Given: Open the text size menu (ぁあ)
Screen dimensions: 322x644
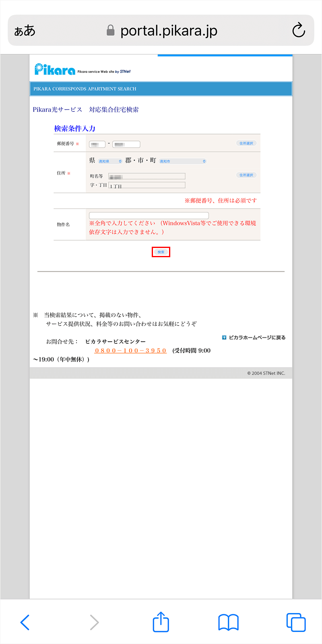Looking at the screenshot, I should pyautogui.click(x=25, y=31).
